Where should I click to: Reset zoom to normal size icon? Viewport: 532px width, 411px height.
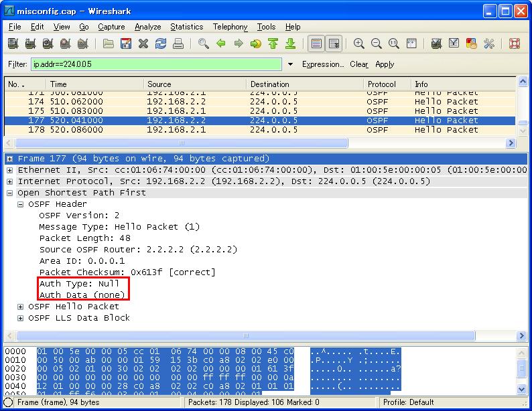393,44
